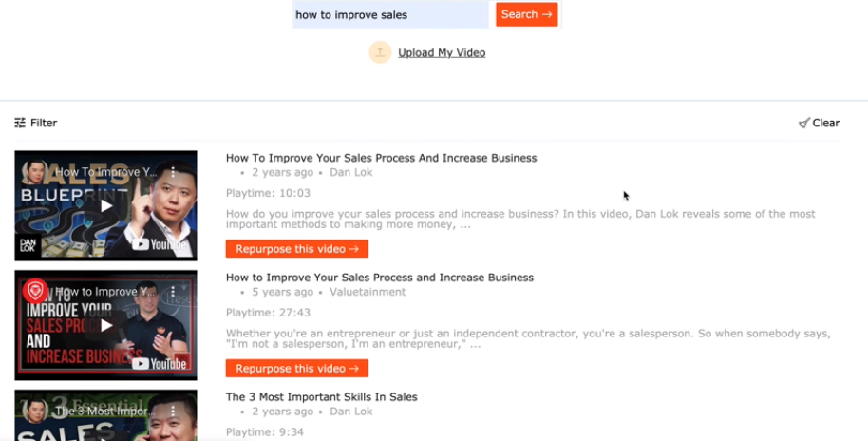Open three-dot menu on Valuetainment video thumbnail
The width and height of the screenshot is (868, 441).
[x=173, y=292]
